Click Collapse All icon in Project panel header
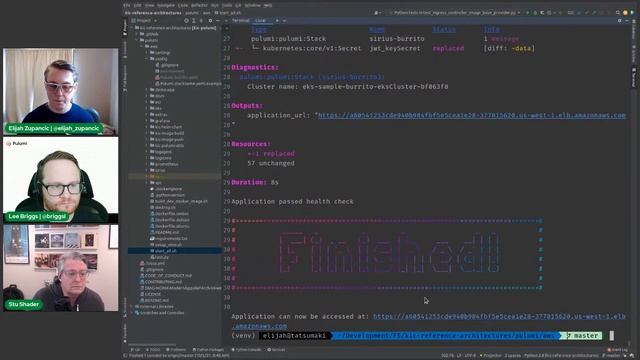The height and width of the screenshot is (360, 640). (201, 20)
